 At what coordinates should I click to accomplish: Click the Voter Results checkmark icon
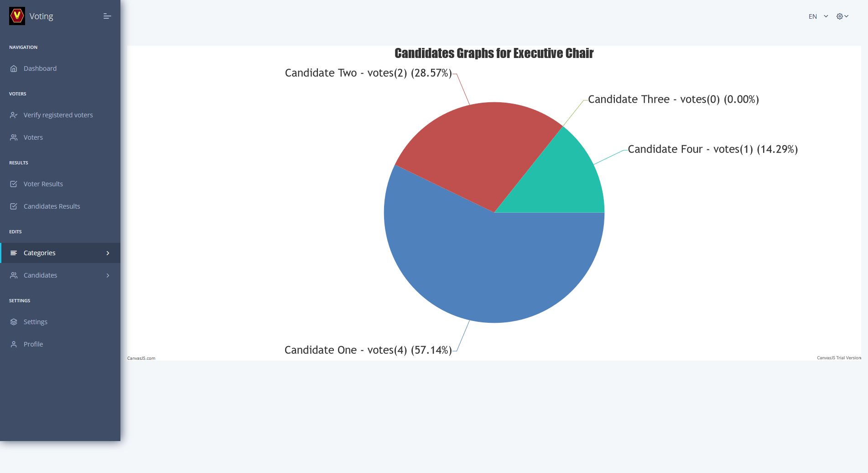[x=14, y=184]
